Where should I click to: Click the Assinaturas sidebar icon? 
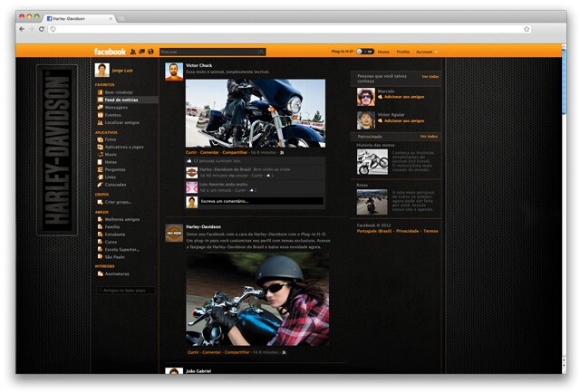[x=100, y=274]
